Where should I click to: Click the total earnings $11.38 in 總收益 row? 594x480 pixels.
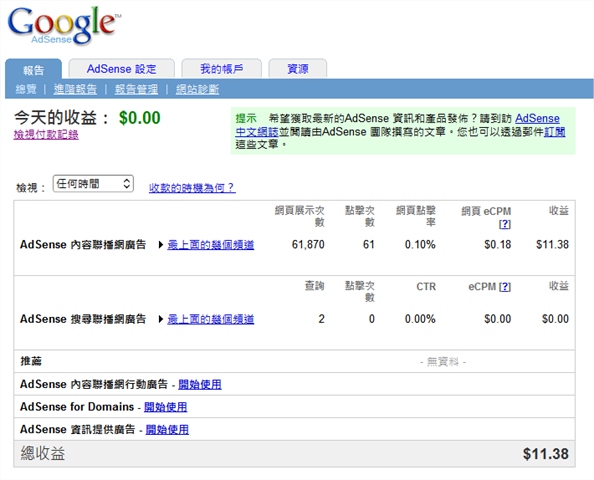[546, 454]
